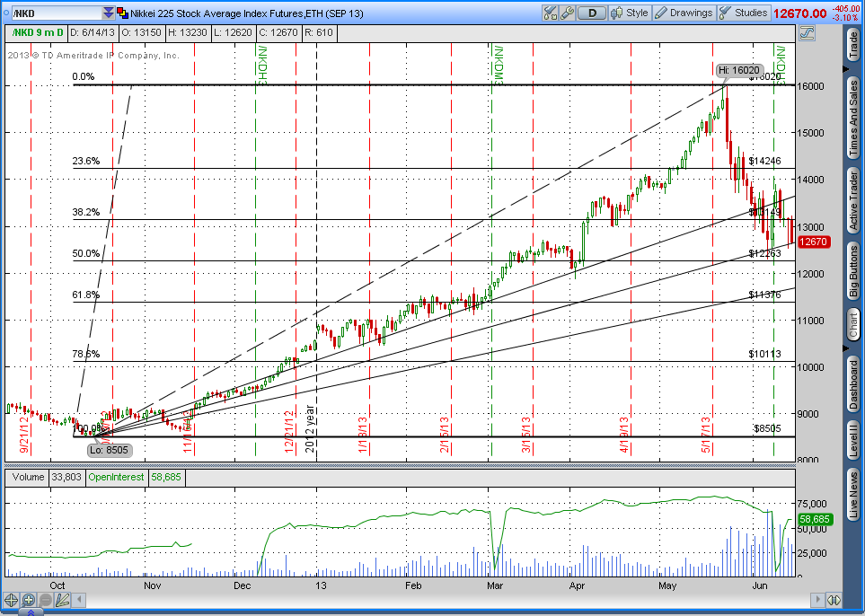Click the Hi: 16020 price bubble
Screen dimensions: 865x616
click(x=739, y=70)
